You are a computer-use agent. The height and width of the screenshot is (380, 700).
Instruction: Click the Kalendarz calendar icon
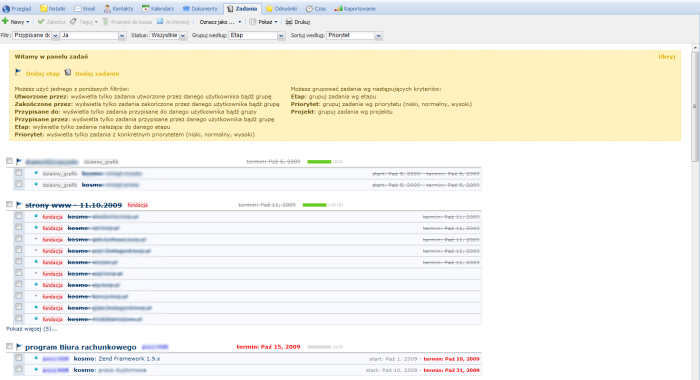[146, 8]
